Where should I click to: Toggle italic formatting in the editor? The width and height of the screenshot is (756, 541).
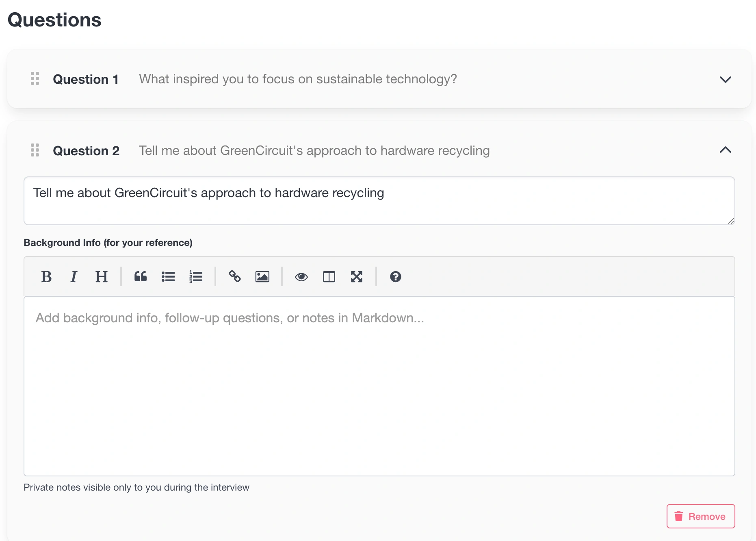[x=74, y=277]
